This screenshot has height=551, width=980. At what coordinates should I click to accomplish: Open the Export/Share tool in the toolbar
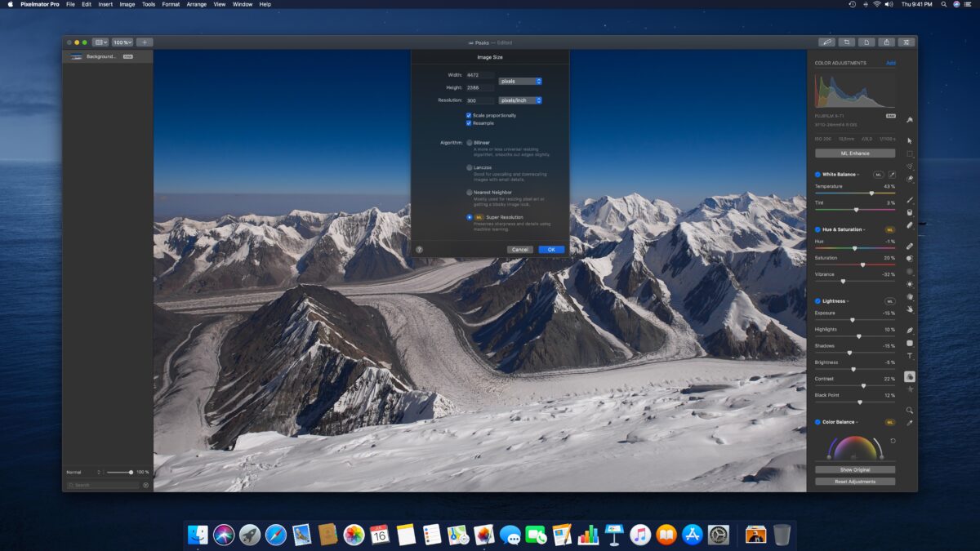pos(887,42)
